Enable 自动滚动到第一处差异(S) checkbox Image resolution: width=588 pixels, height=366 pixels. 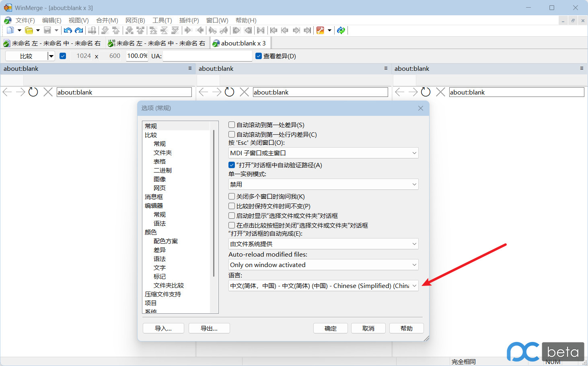(x=232, y=125)
